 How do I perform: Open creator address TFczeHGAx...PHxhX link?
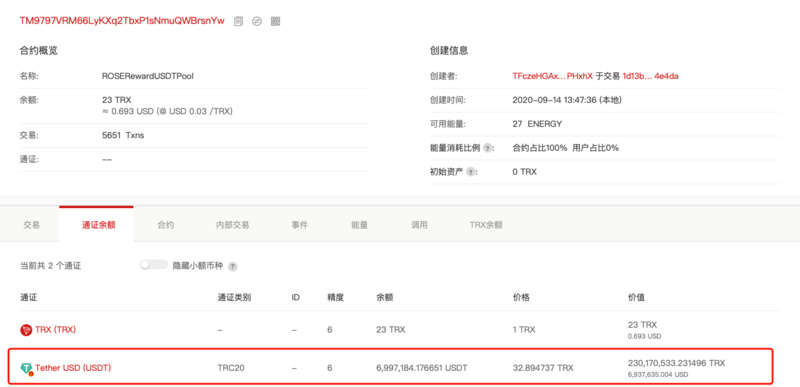(553, 76)
